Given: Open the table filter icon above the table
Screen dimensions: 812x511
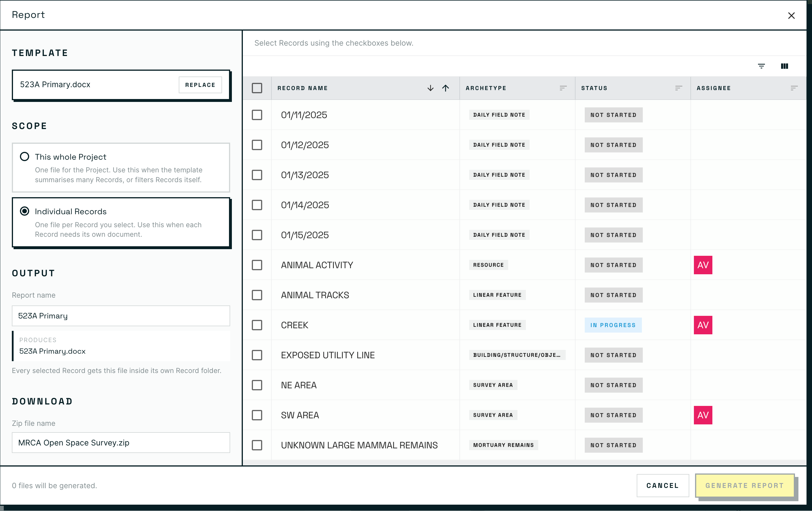Looking at the screenshot, I should 761,66.
